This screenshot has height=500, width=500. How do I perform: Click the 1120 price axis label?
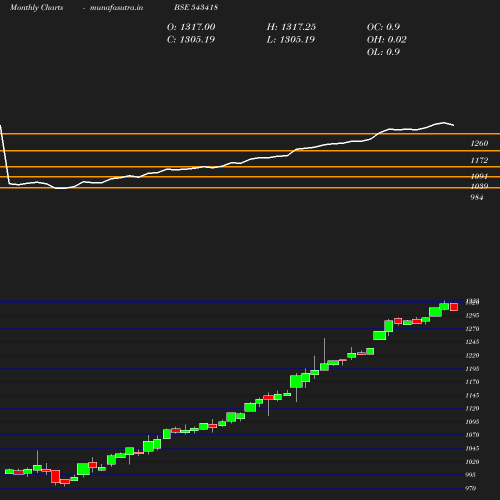472,408
